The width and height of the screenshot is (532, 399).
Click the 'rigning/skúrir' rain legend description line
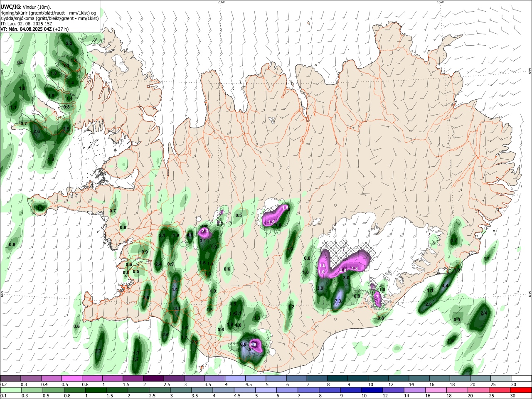coord(48,12)
